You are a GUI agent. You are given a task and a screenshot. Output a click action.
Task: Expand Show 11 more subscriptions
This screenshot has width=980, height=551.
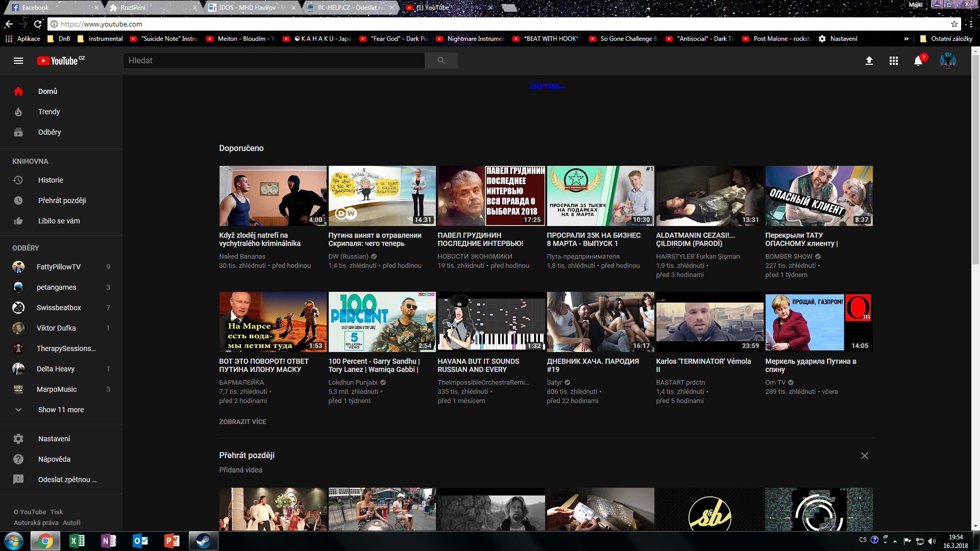click(x=61, y=410)
